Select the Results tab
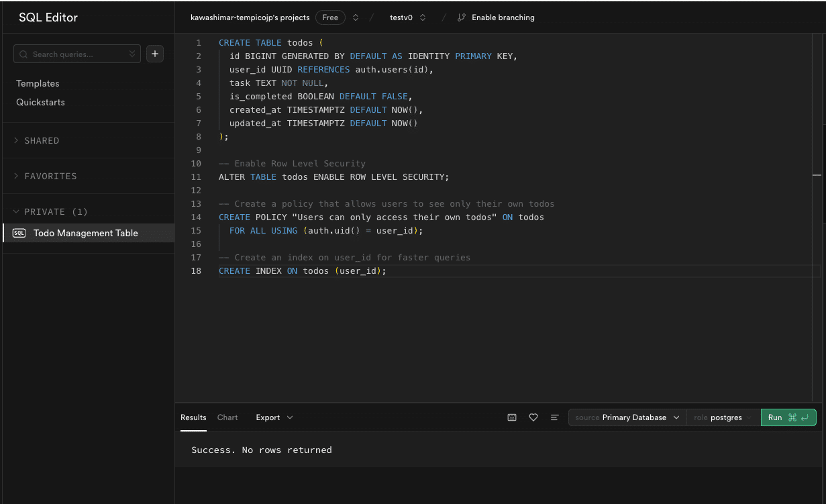The height and width of the screenshot is (504, 826). [x=193, y=417]
